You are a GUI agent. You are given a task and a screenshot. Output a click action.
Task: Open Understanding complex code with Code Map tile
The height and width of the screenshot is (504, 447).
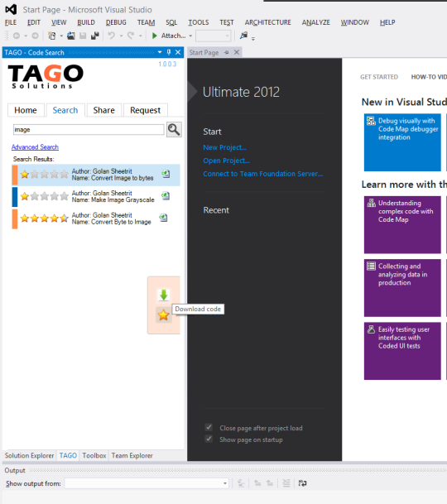pos(402,225)
